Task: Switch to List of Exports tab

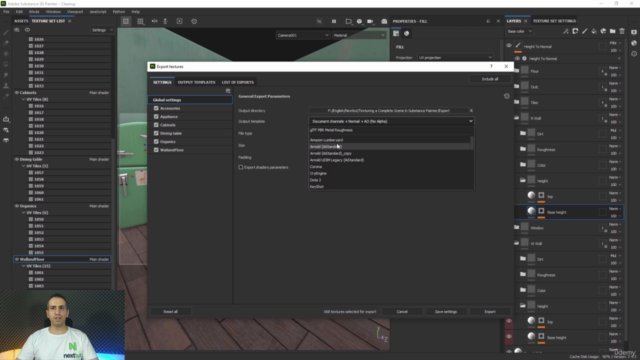Action: pyautogui.click(x=238, y=82)
